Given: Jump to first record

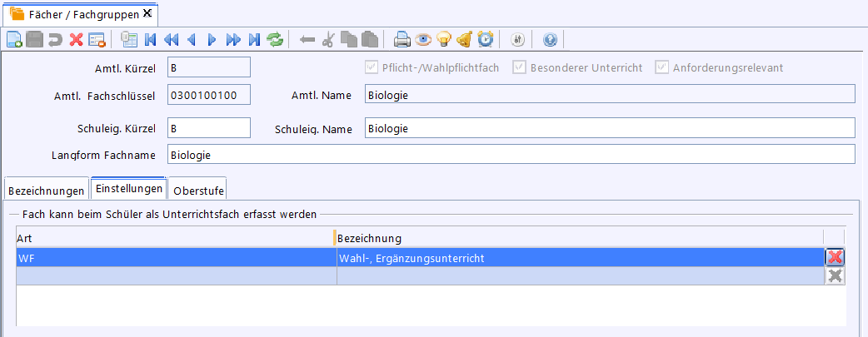Looking at the screenshot, I should (149, 39).
